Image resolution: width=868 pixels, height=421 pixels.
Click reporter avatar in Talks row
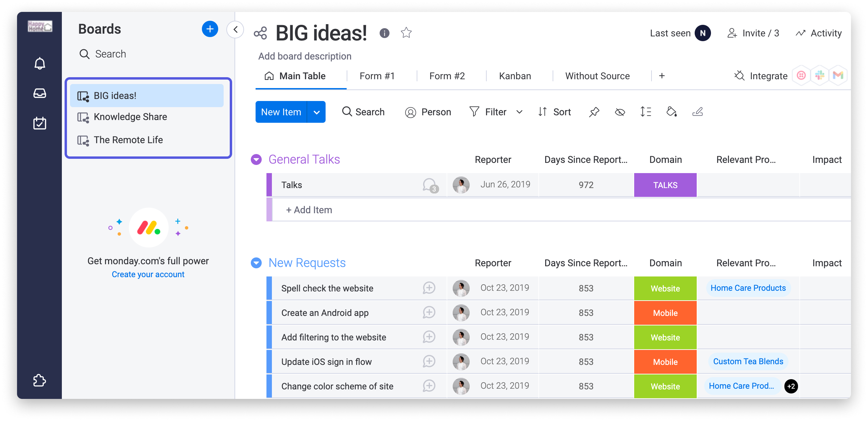pyautogui.click(x=461, y=185)
